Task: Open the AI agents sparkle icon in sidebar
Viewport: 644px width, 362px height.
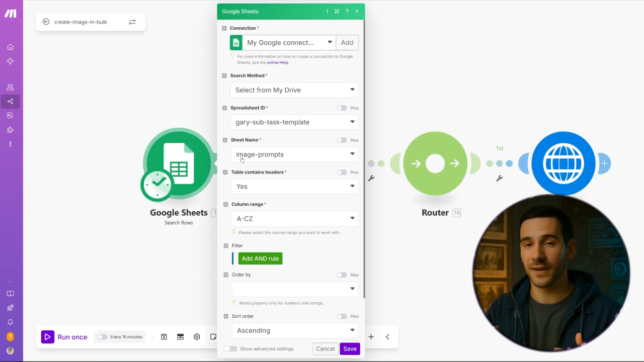Action: tap(10, 115)
